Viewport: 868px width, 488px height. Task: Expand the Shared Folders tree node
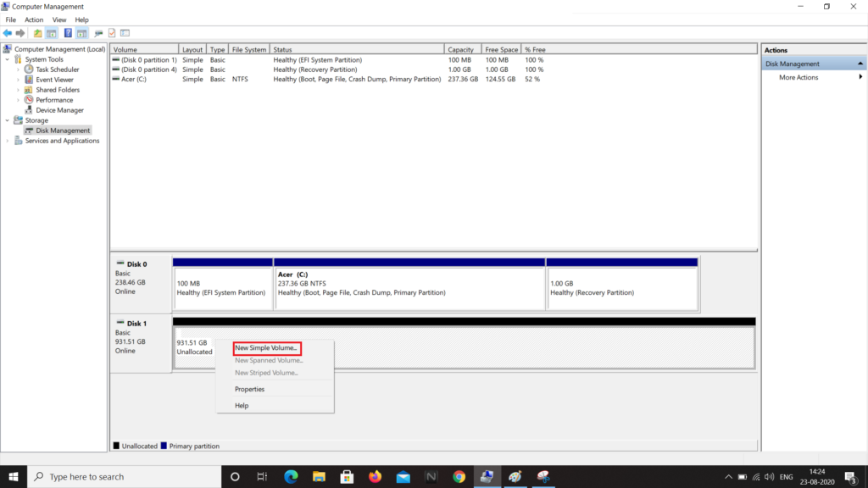pyautogui.click(x=18, y=90)
